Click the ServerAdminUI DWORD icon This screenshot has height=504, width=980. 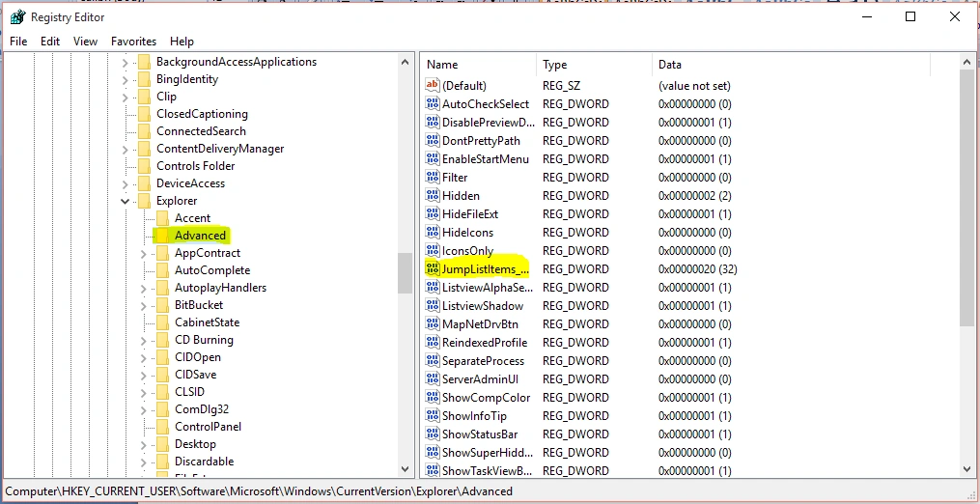coord(432,378)
